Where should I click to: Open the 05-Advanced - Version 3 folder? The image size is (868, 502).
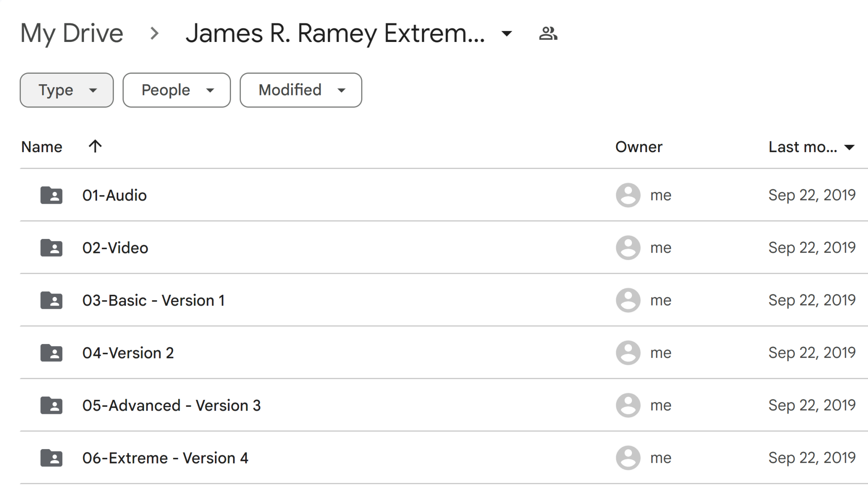(x=172, y=405)
